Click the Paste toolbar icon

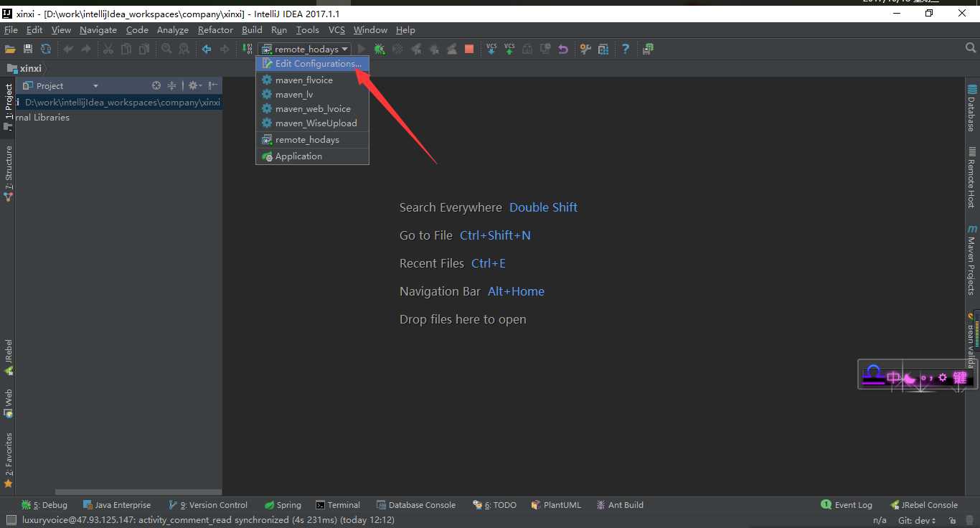point(144,49)
